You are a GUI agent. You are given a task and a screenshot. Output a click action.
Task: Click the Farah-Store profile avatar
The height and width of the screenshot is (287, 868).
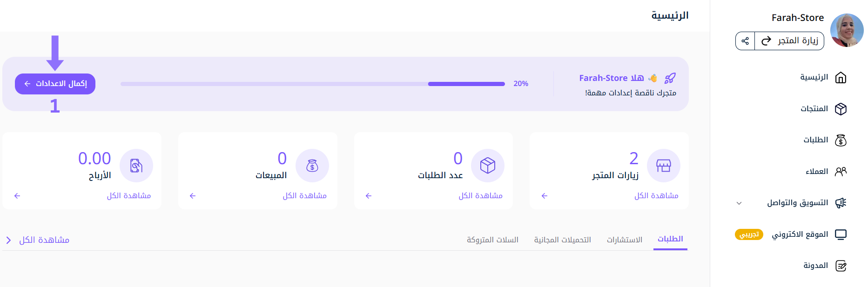coord(847,30)
